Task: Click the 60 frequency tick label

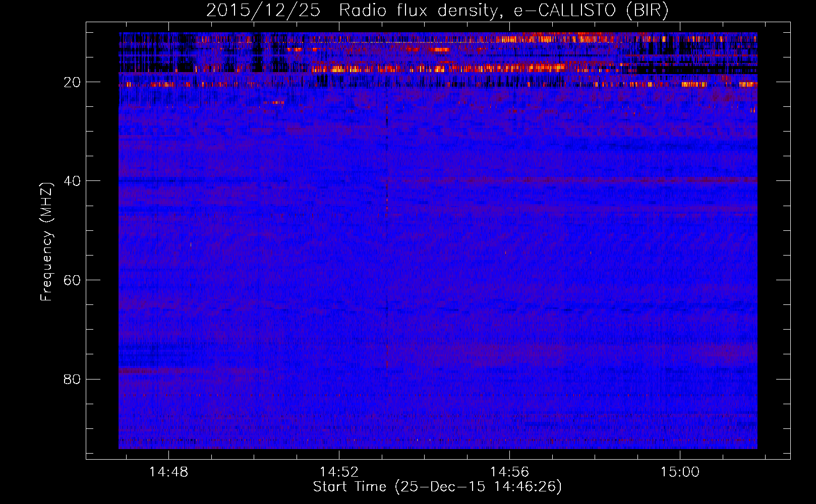Action: [73, 280]
